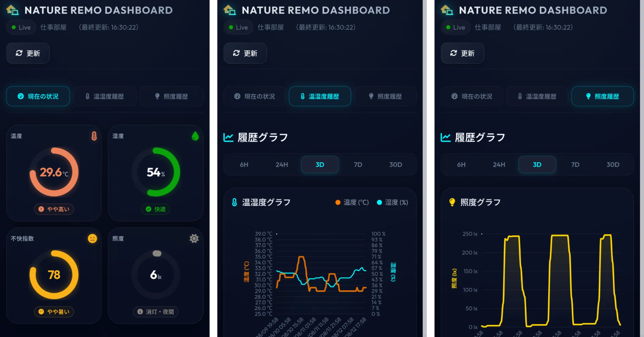Click the sun gear icon on 照度 card
This screenshot has width=644, height=337.
click(x=194, y=238)
